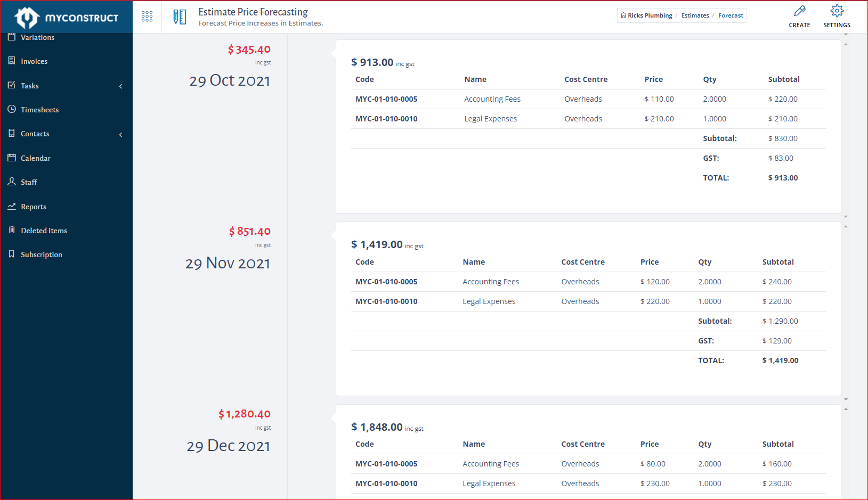Click the $ 129.00 GST value
The width and height of the screenshot is (868, 500).
777,341
